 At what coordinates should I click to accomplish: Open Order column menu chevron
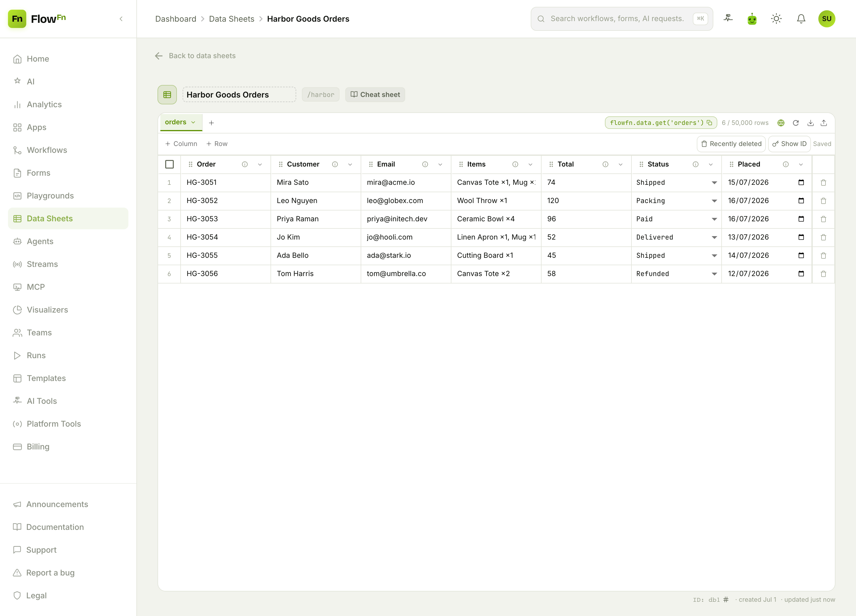(x=260, y=164)
